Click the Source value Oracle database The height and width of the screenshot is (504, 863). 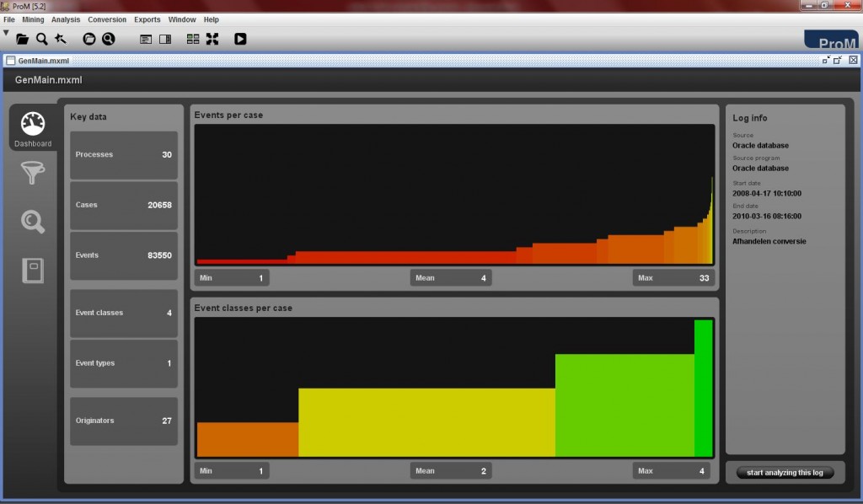(x=760, y=146)
